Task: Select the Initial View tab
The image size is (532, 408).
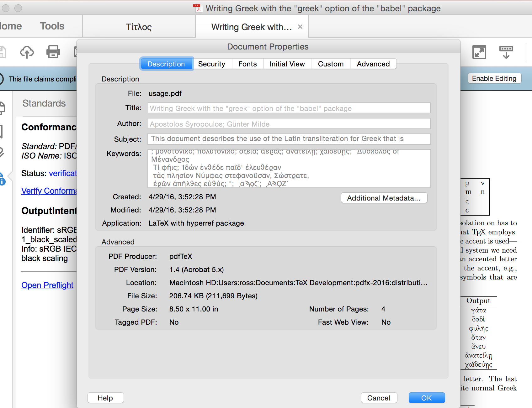Action: tap(287, 64)
